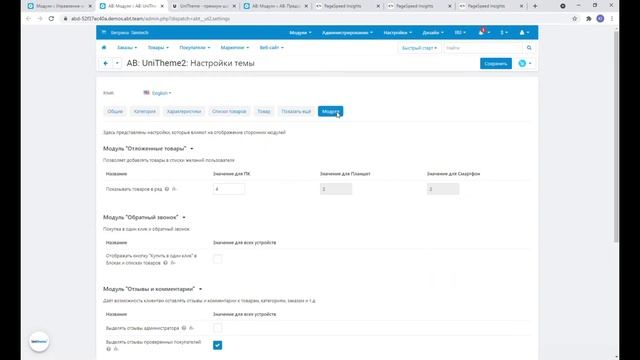The height and width of the screenshot is (360, 640).
Task: Open the "Администрирование" dropdown
Action: (x=347, y=32)
